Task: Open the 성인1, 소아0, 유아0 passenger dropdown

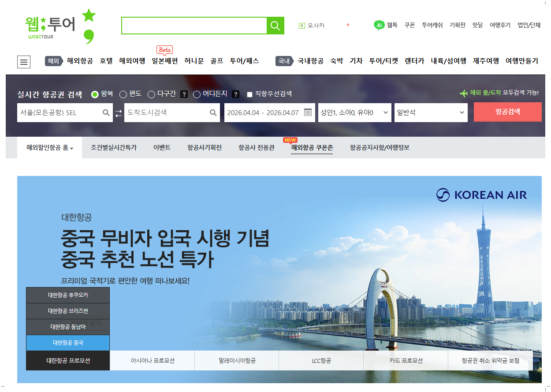Action: pos(355,112)
